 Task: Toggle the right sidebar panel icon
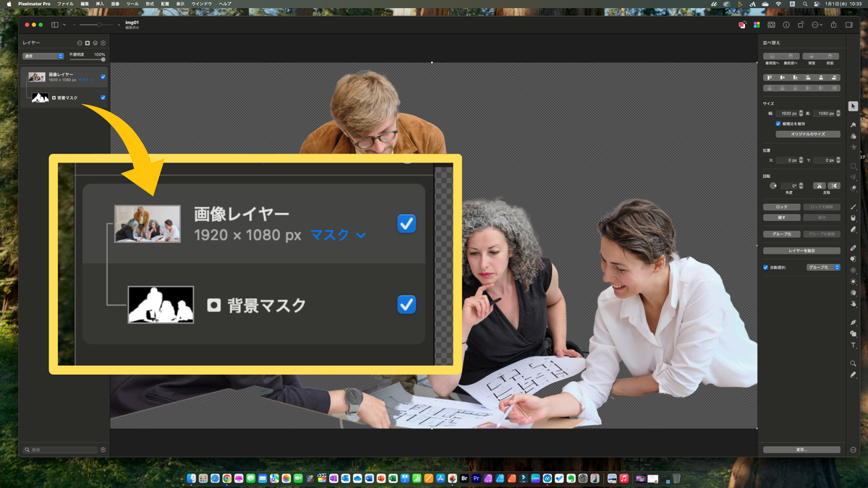click(848, 25)
